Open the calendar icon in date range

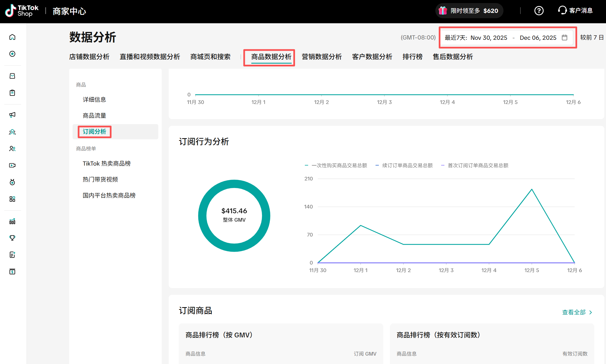(565, 38)
